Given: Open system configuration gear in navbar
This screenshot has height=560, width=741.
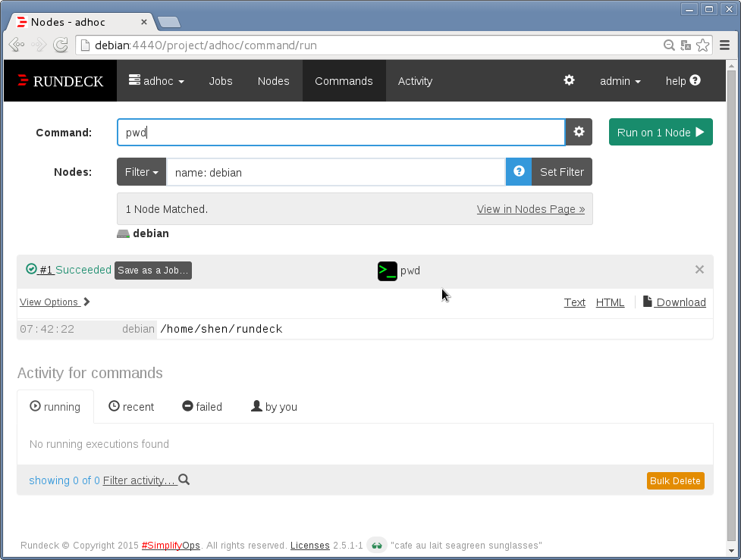Looking at the screenshot, I should tap(569, 80).
